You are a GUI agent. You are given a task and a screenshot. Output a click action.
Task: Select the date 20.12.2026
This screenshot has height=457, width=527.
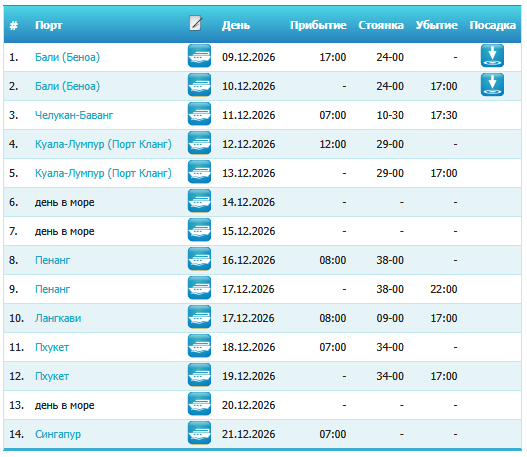point(248,405)
